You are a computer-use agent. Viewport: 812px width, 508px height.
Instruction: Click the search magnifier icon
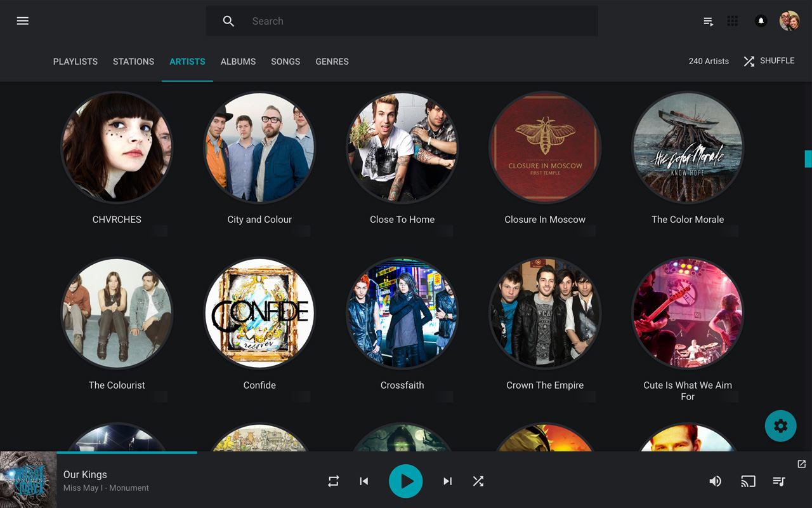tap(228, 21)
